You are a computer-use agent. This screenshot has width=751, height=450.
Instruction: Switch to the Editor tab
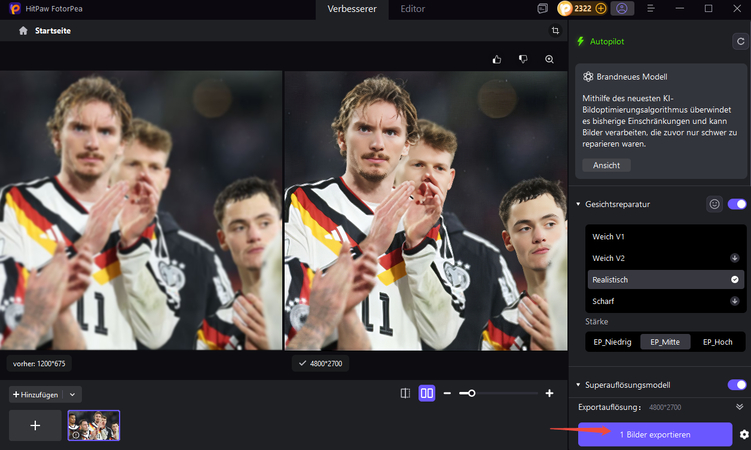pyautogui.click(x=412, y=9)
